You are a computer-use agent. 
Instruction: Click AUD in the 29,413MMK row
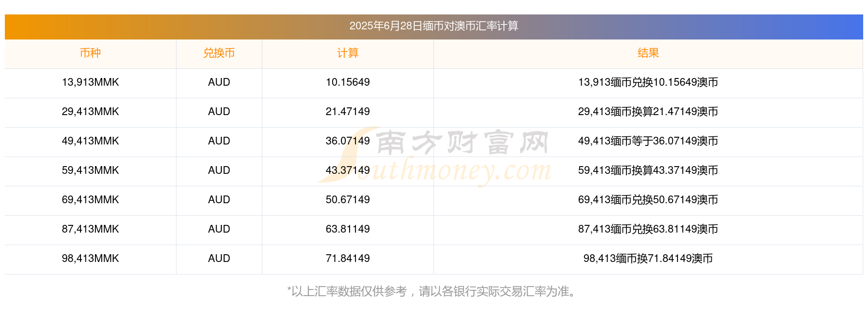pos(219,112)
